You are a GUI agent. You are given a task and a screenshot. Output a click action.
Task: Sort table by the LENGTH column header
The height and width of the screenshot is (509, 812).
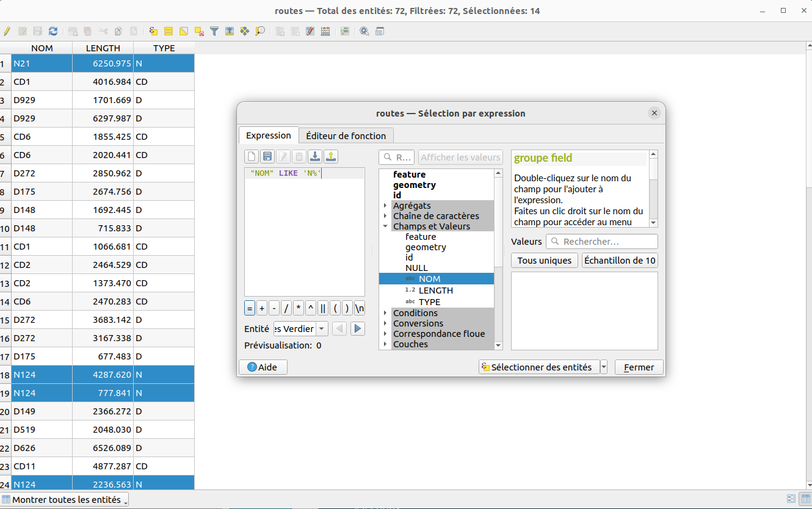103,48
